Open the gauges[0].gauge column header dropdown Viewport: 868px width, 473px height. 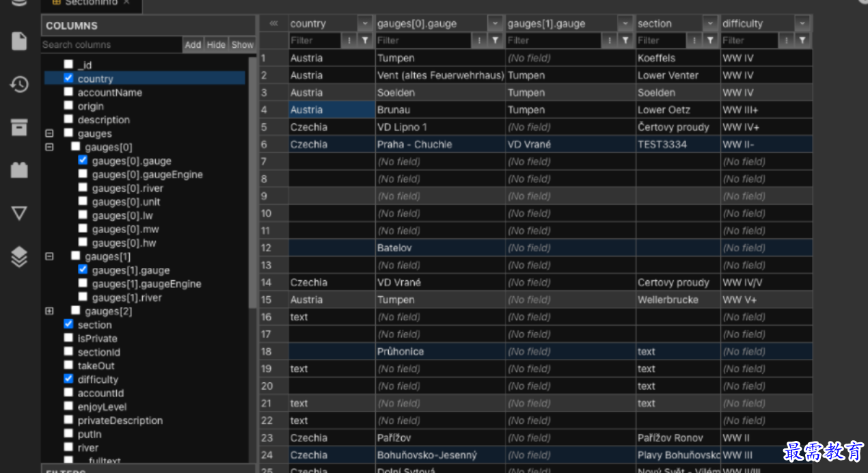tap(496, 23)
